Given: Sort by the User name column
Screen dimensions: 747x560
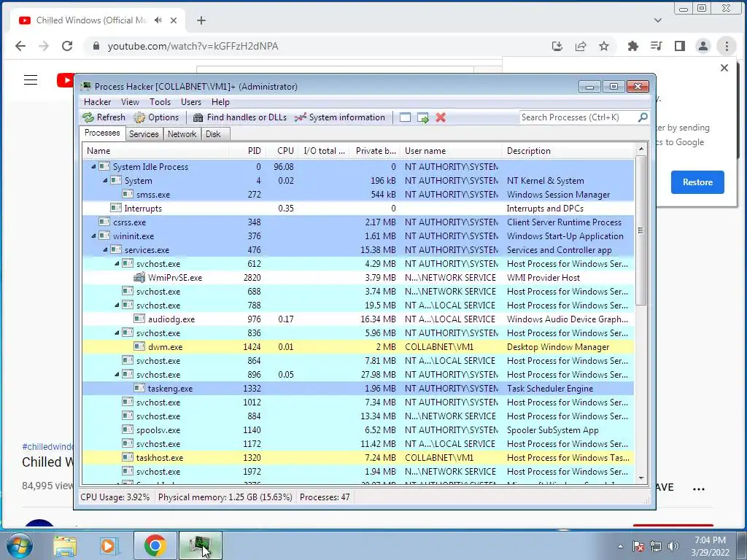Looking at the screenshot, I should (x=451, y=151).
